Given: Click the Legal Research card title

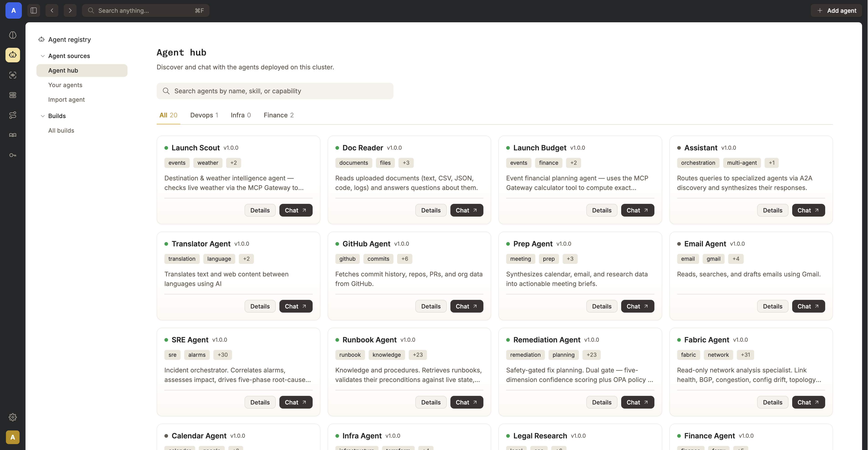Looking at the screenshot, I should pyautogui.click(x=540, y=436).
